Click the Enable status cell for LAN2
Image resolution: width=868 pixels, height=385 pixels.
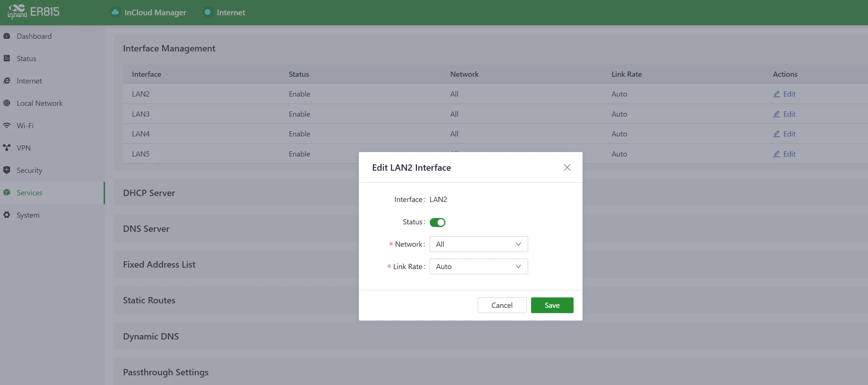(299, 94)
